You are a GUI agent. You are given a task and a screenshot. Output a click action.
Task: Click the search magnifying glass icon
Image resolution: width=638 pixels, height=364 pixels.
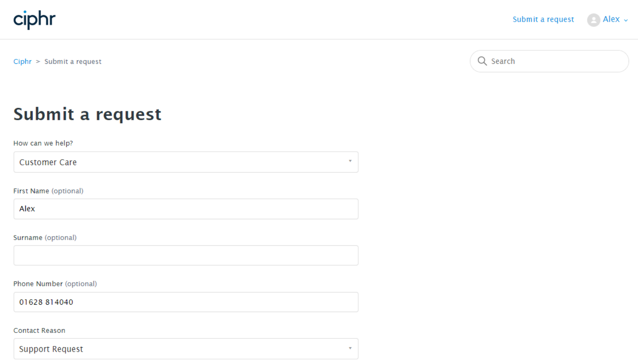point(482,61)
